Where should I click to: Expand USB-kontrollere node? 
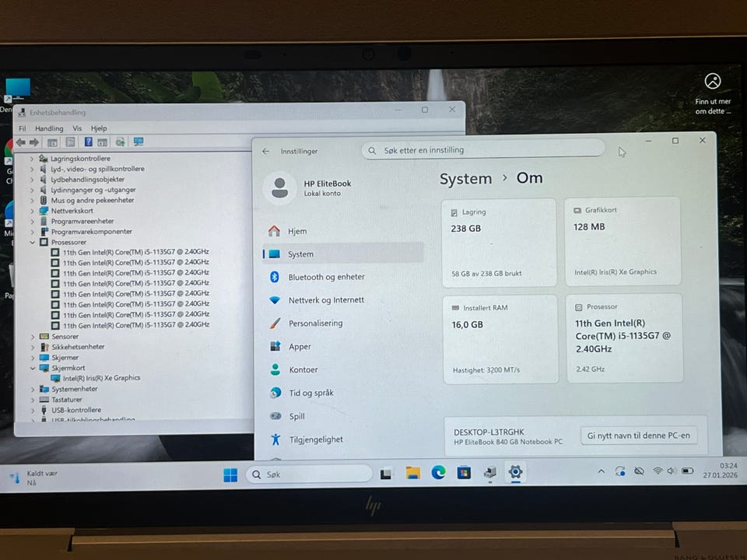click(x=33, y=410)
